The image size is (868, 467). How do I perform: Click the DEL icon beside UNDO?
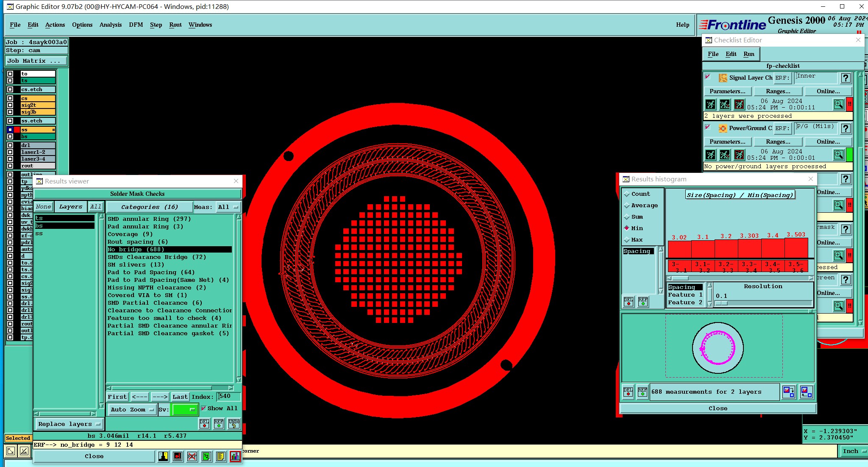204,424
